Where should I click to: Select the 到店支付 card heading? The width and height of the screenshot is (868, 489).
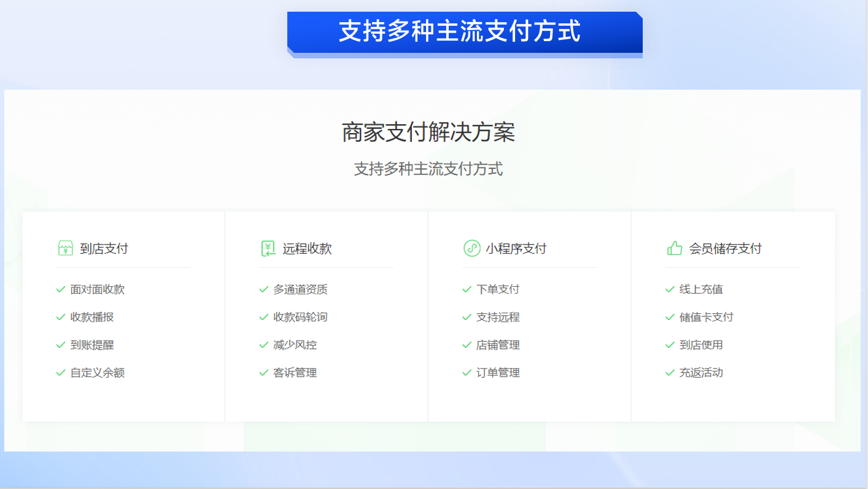[x=104, y=249]
